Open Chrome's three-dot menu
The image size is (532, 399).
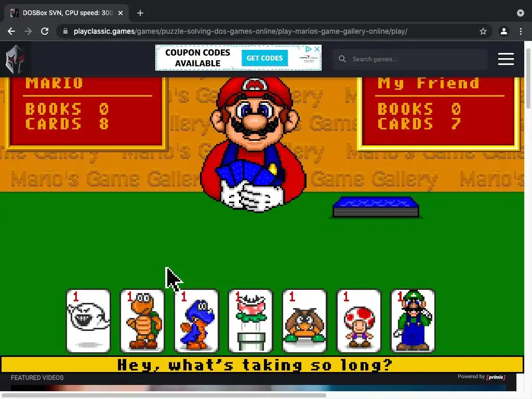[521, 31]
